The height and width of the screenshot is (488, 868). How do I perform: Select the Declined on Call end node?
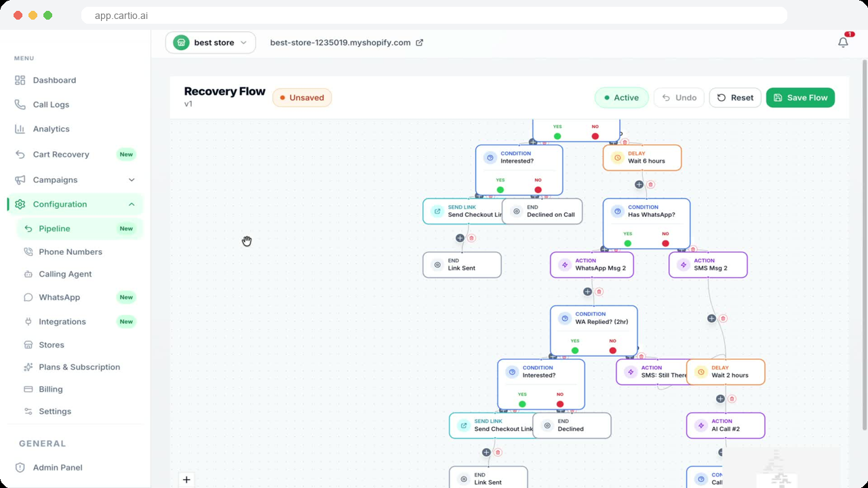click(542, 211)
